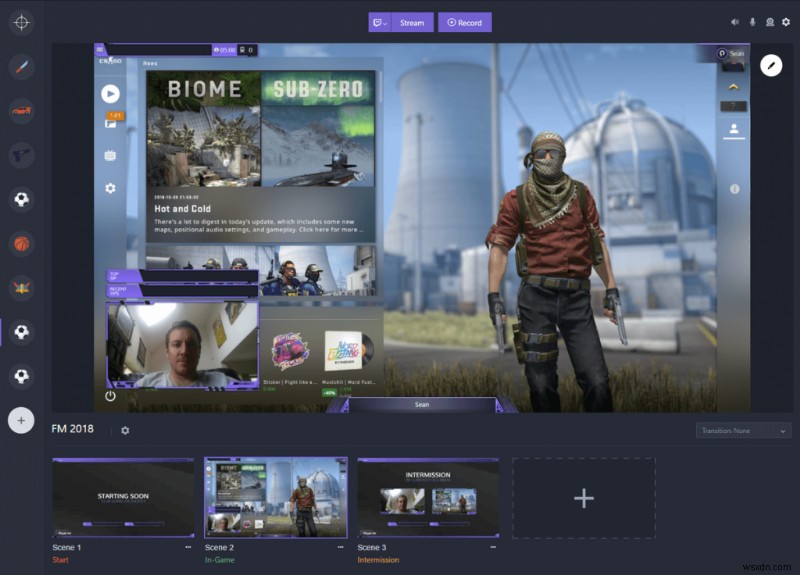The height and width of the screenshot is (575, 800).
Task: Open the FM 2018 profile settings gear
Action: click(x=125, y=431)
